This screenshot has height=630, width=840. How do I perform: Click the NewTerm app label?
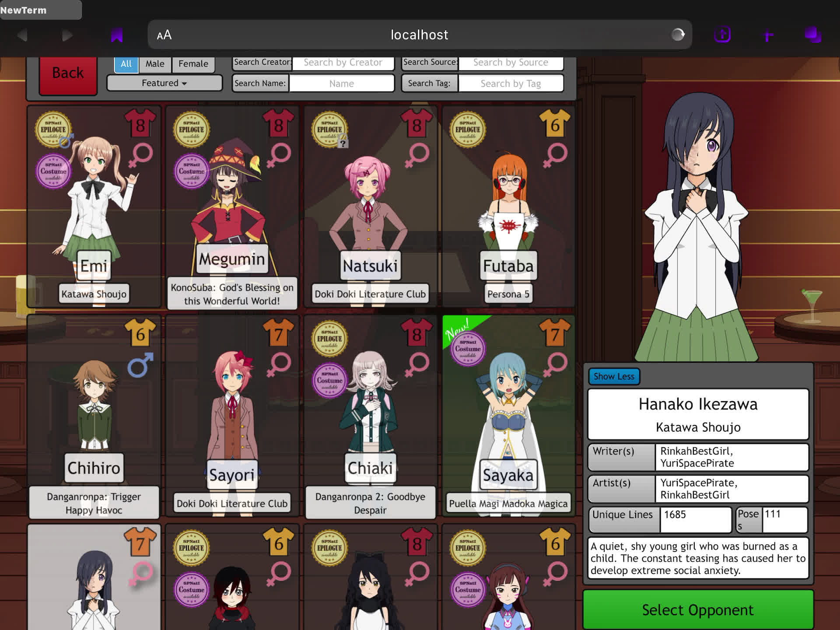pyautogui.click(x=23, y=10)
